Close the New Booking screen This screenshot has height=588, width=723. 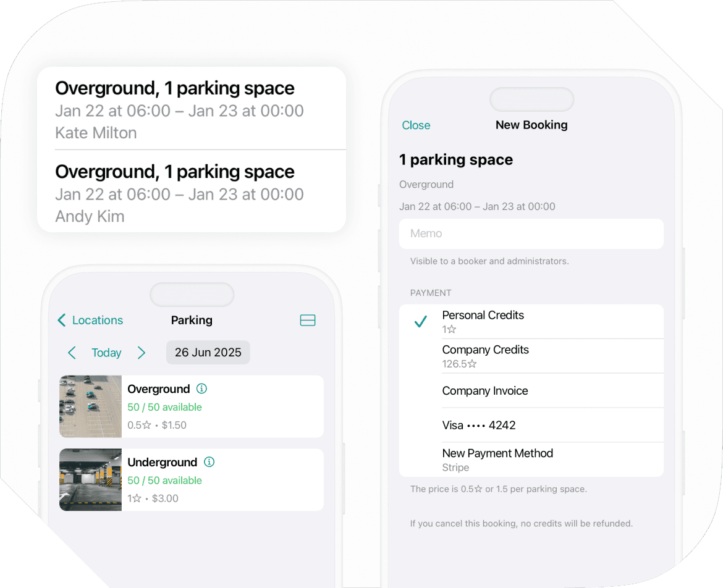click(x=416, y=125)
